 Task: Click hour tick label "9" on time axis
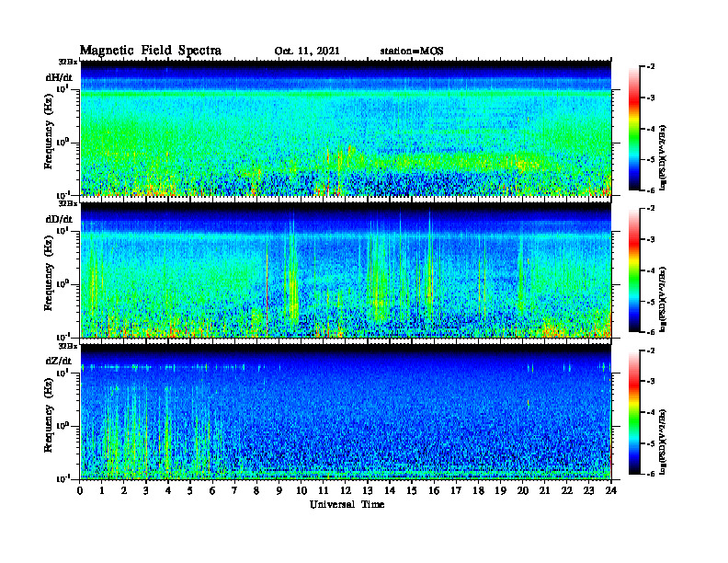(279, 491)
